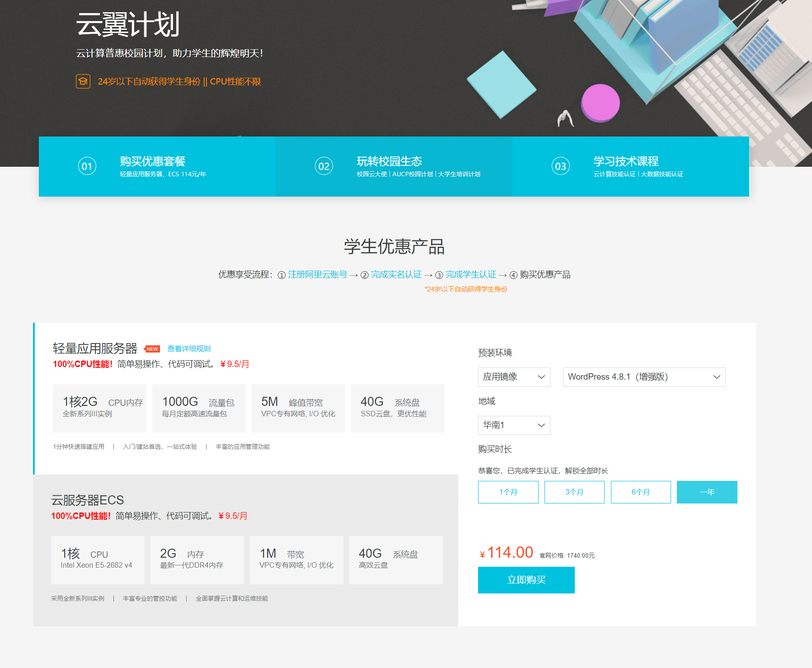Click the *24岁以下自动获得学生身份 note
The width and height of the screenshot is (812, 668).
coord(466,289)
